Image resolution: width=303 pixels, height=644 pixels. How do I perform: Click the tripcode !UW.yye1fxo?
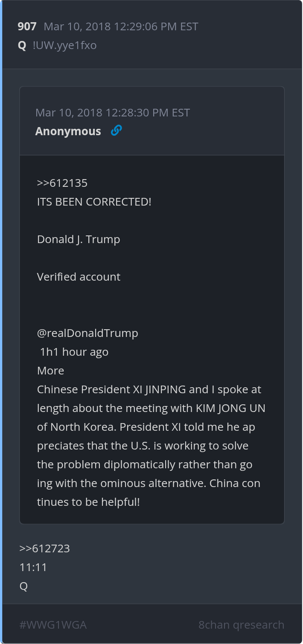pos(64,45)
